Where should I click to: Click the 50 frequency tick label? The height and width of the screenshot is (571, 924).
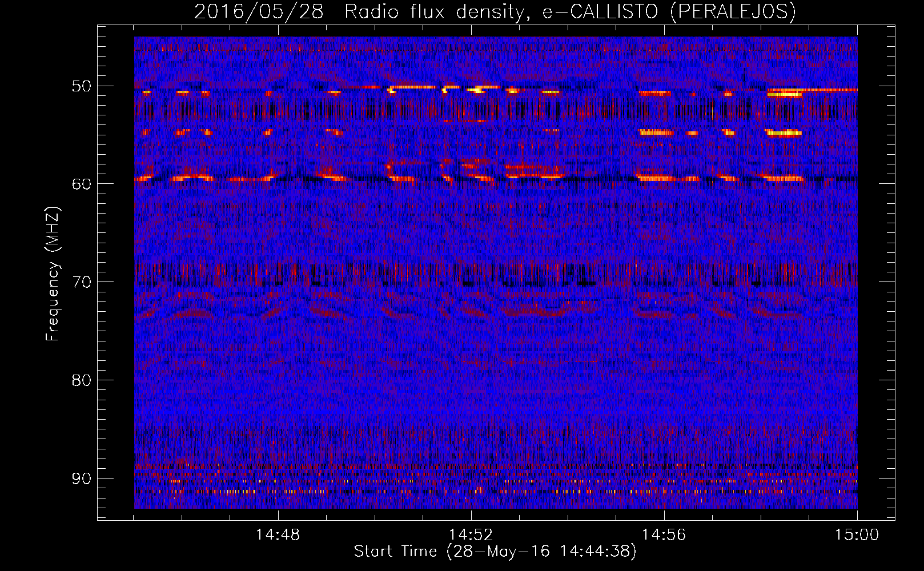pyautogui.click(x=81, y=86)
